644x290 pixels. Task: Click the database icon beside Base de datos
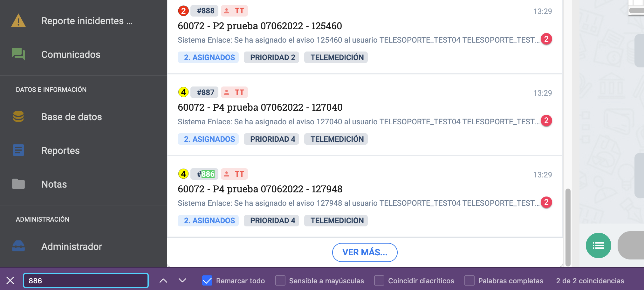[x=18, y=117]
